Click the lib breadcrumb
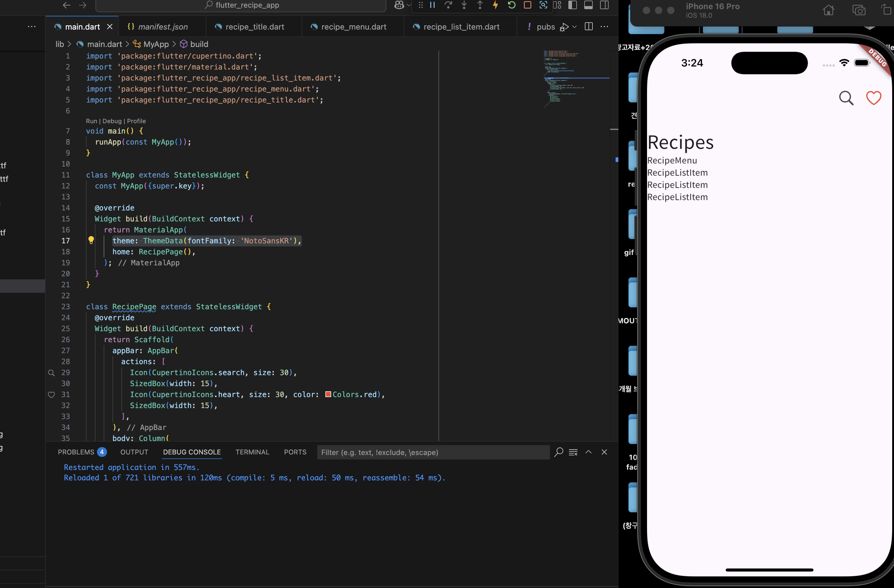The height and width of the screenshot is (588, 894). (x=60, y=44)
